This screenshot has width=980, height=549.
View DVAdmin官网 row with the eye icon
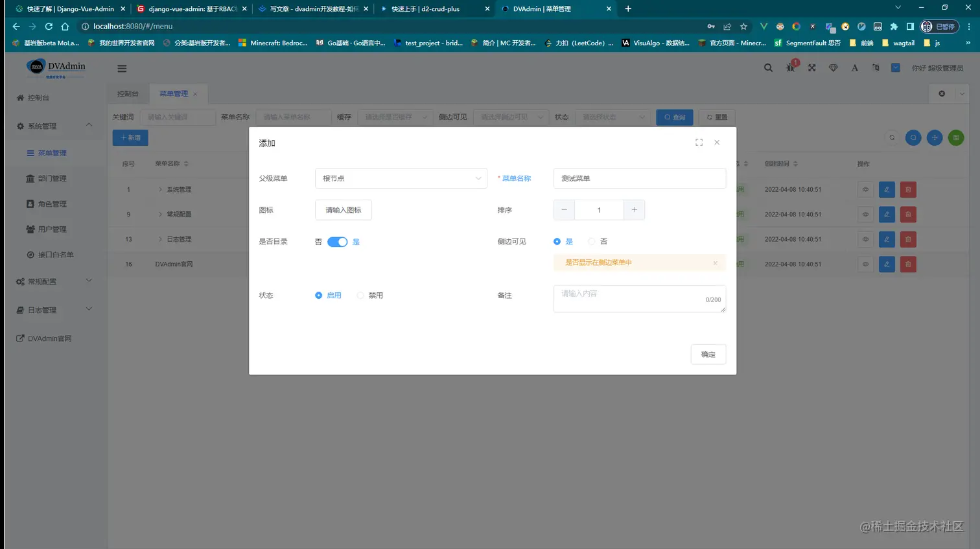click(865, 264)
